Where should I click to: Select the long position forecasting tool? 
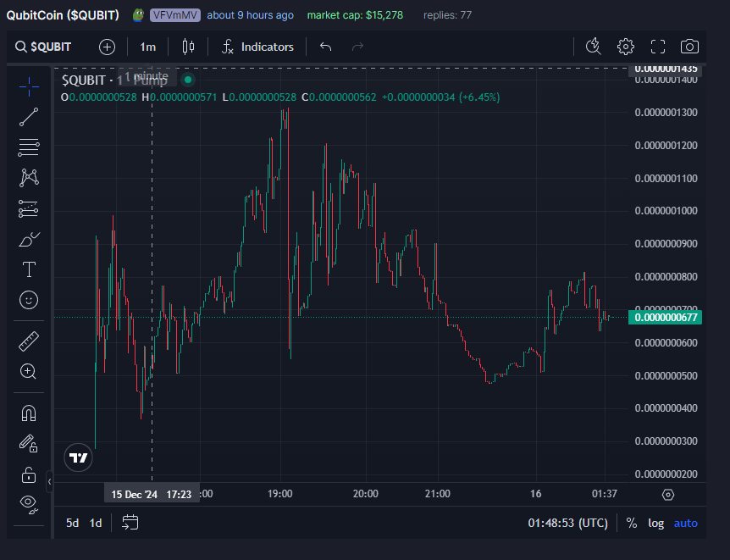[x=29, y=208]
